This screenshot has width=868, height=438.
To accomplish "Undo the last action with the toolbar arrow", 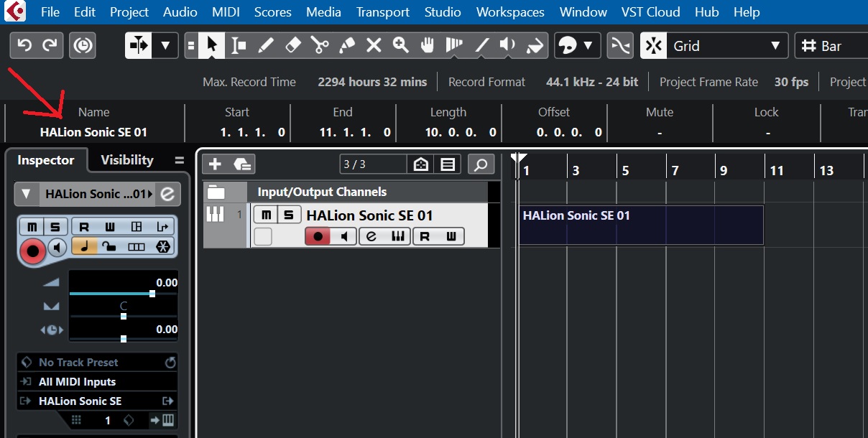I will [24, 46].
